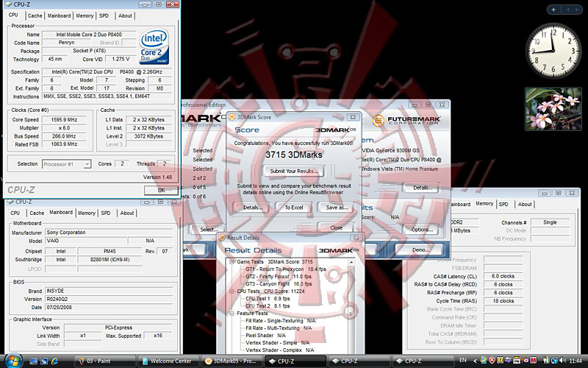This screenshot has width=588, height=368.
Task: Click system Details button in 3DMark05 window
Action: coord(422,188)
